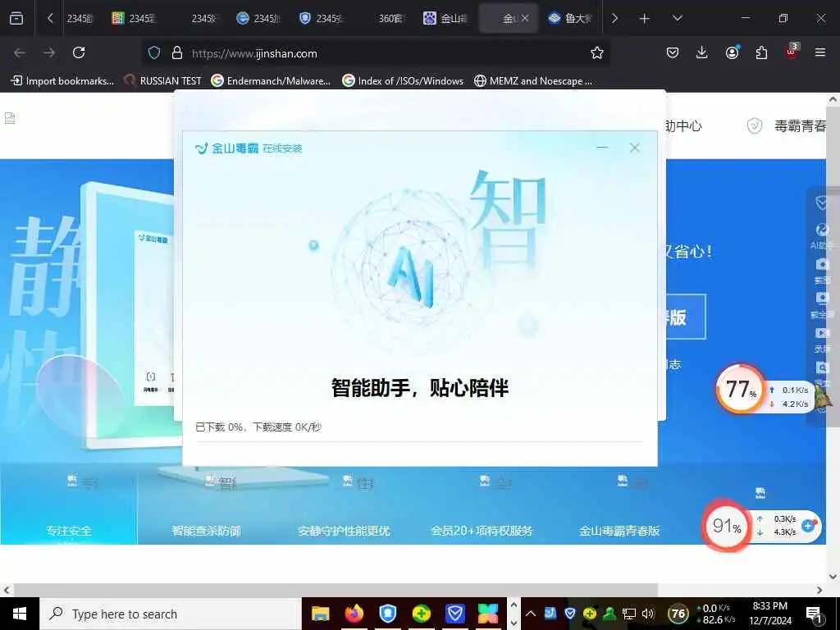Open the extensions puzzle-piece menu
Image resolution: width=840 pixels, height=630 pixels.
point(761,52)
